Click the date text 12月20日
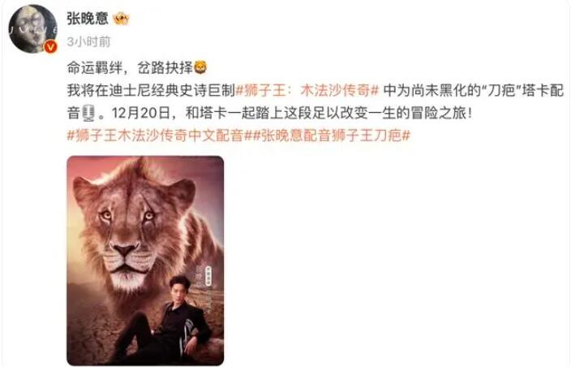588x367 pixels. [141, 113]
